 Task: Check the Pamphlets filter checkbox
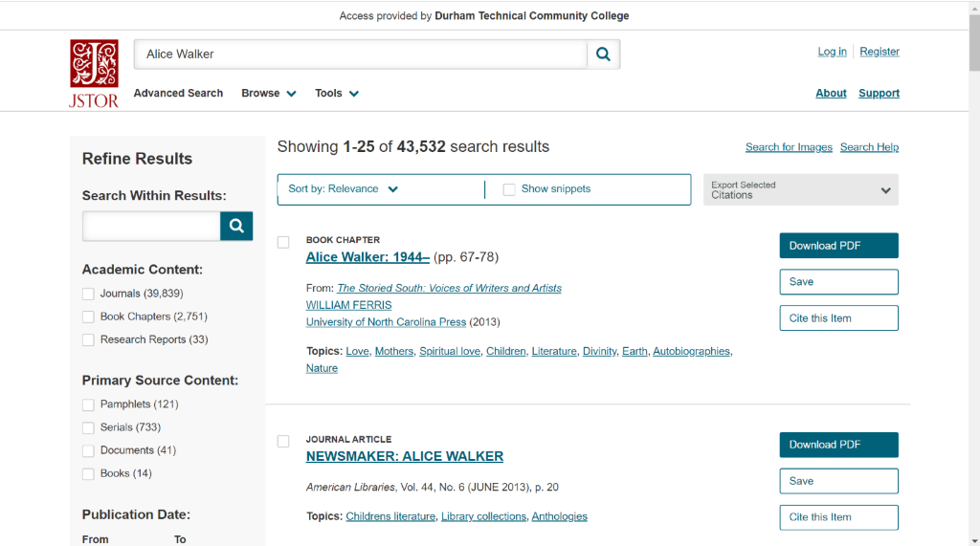tap(88, 404)
